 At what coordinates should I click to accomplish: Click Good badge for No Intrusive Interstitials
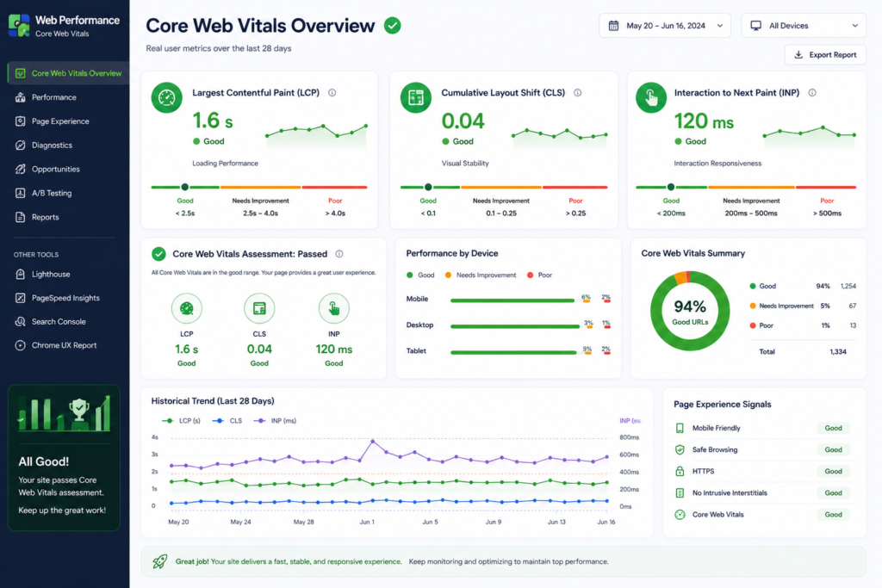[833, 493]
